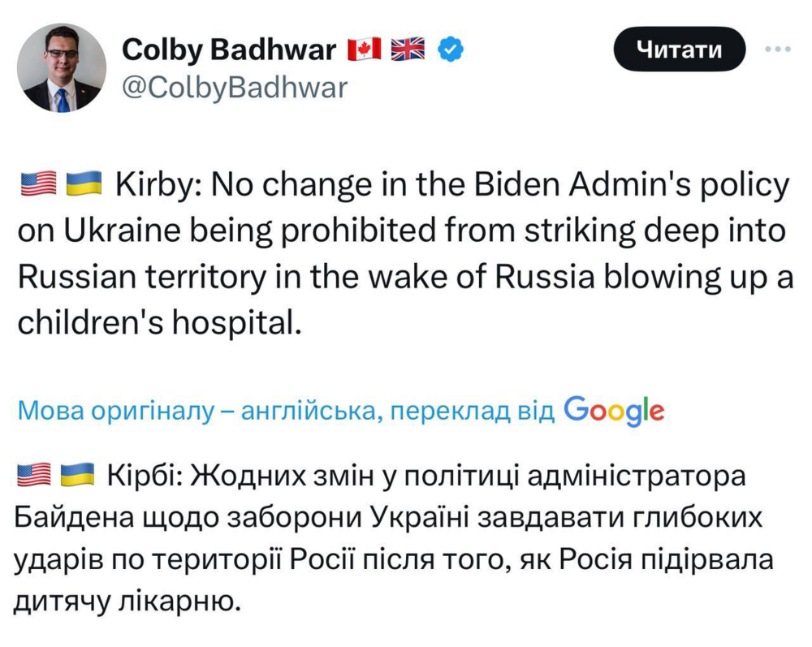Click the 'children's hospital.' closing line
This screenshot has width=812, height=647.
pyautogui.click(x=159, y=323)
